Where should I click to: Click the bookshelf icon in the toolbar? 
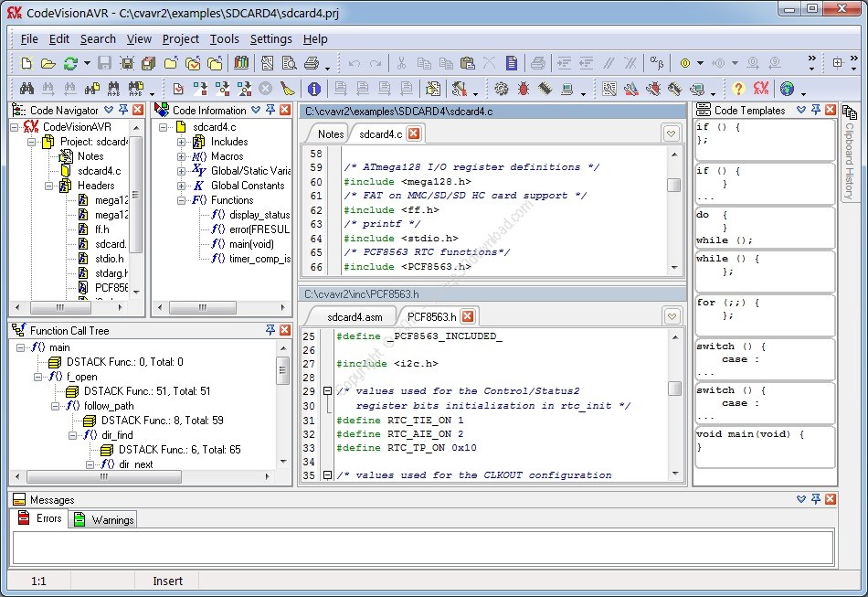(241, 62)
